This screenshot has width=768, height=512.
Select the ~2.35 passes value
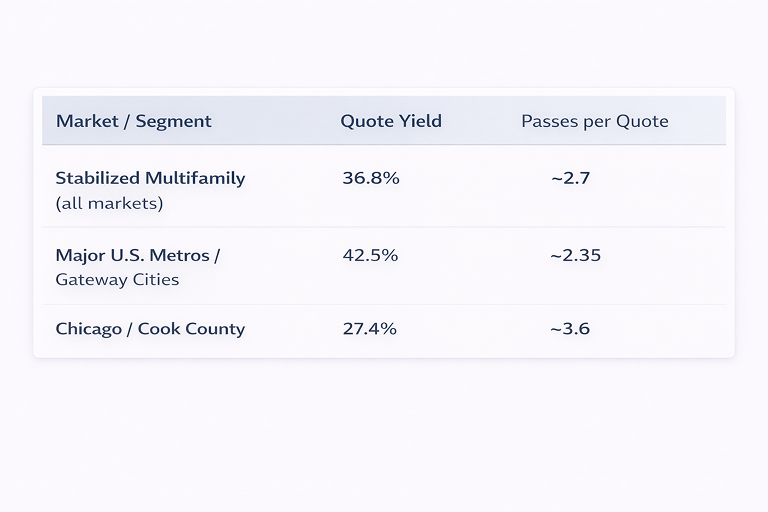coord(575,255)
